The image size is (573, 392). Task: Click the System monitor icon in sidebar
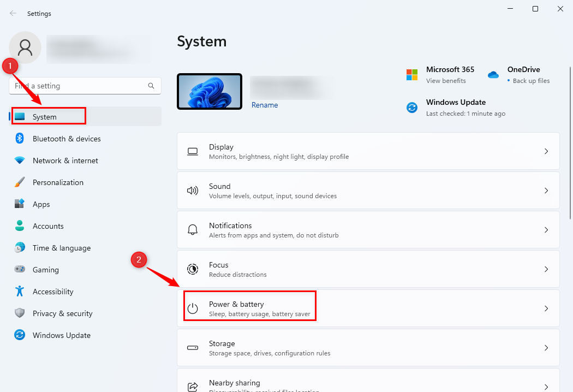tap(20, 117)
